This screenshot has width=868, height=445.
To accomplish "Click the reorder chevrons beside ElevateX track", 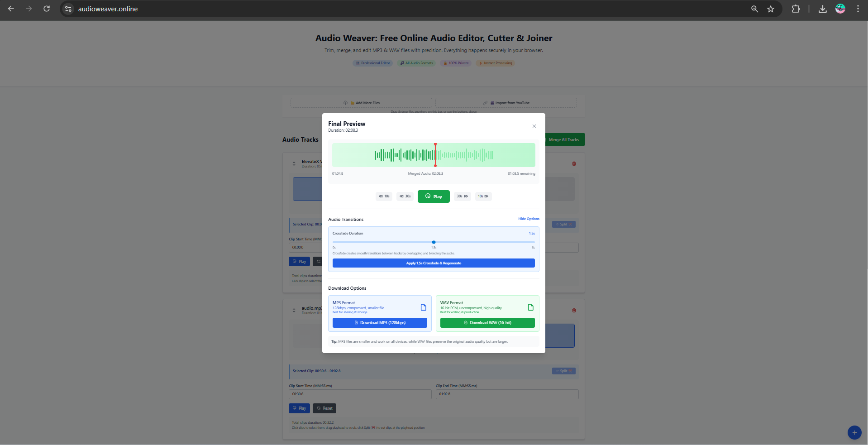I will click(x=293, y=163).
